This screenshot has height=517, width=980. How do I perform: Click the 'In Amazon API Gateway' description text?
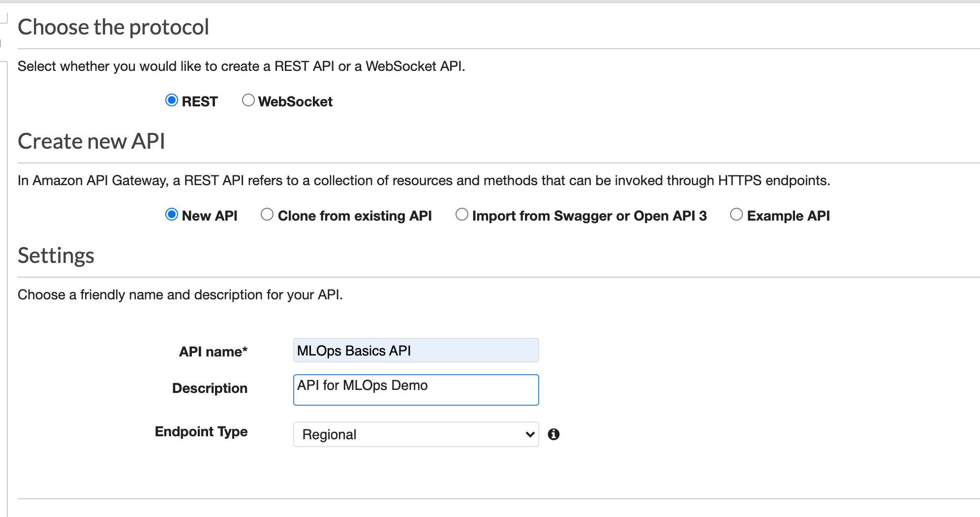click(424, 180)
